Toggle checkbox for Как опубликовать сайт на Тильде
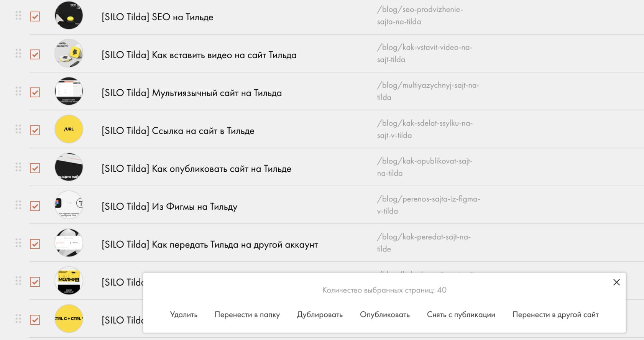 tap(35, 168)
